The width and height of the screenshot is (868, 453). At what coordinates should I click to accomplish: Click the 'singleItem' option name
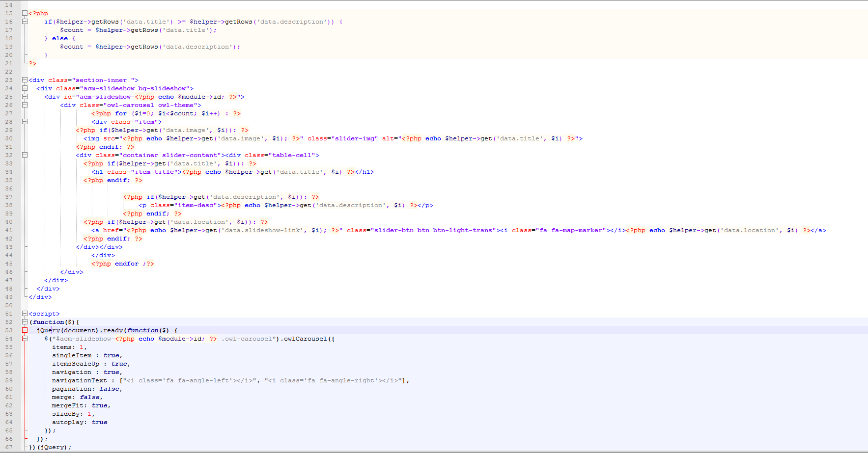[72, 355]
